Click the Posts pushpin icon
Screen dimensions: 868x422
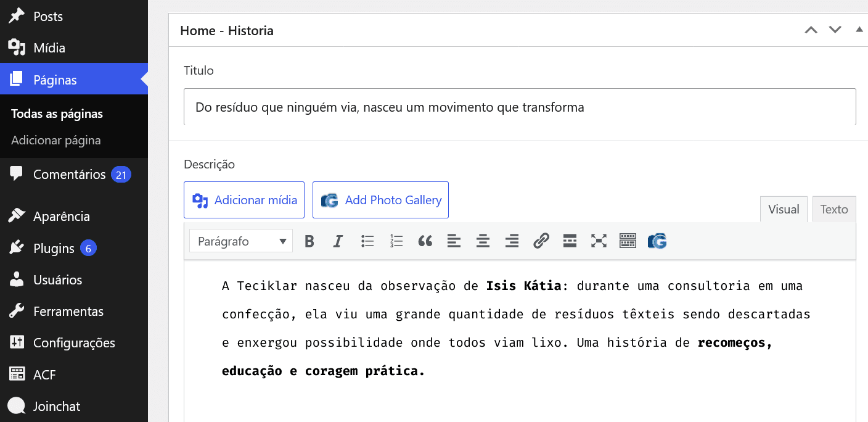[x=17, y=16]
